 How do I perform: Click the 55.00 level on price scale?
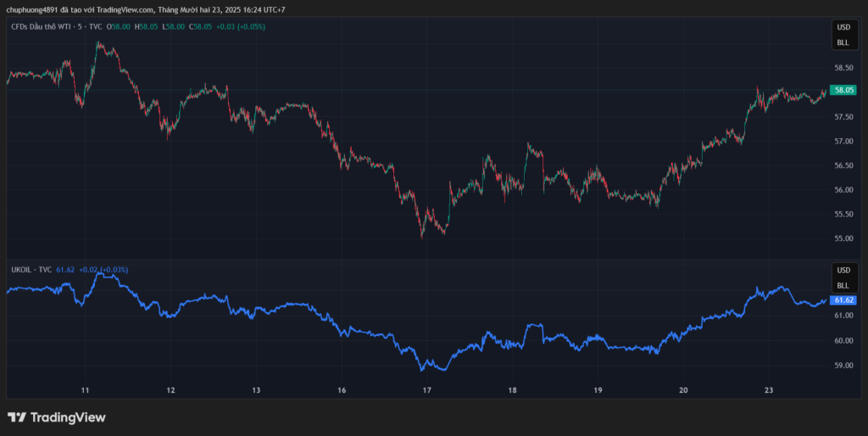pyautogui.click(x=843, y=239)
